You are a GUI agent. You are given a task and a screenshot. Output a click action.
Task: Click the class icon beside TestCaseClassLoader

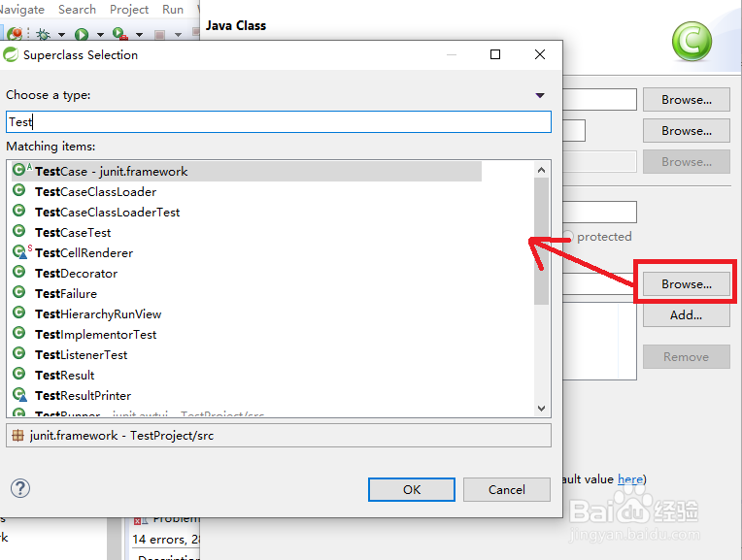point(18,190)
